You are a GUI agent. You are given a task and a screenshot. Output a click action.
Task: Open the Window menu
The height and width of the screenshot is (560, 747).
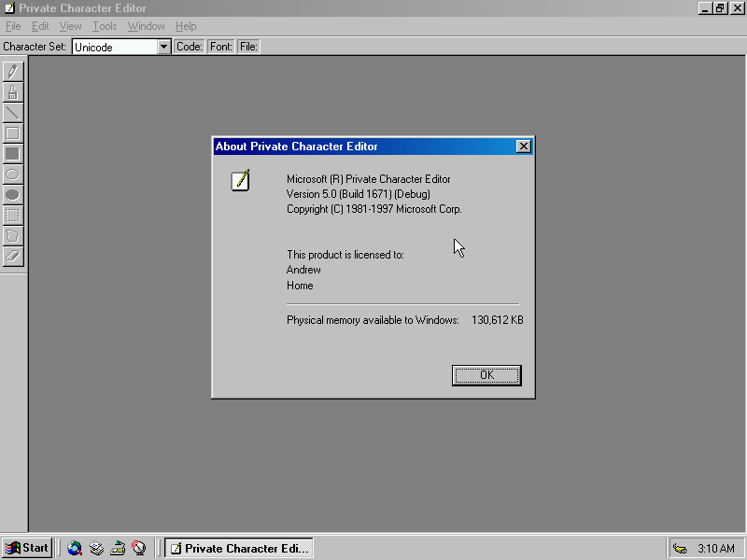(146, 26)
